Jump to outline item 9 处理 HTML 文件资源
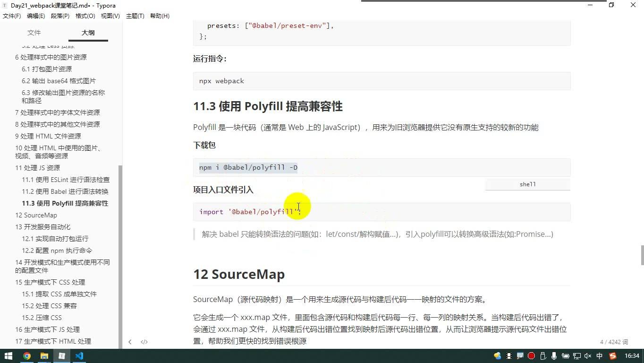The width and height of the screenshot is (644, 363). (x=48, y=136)
